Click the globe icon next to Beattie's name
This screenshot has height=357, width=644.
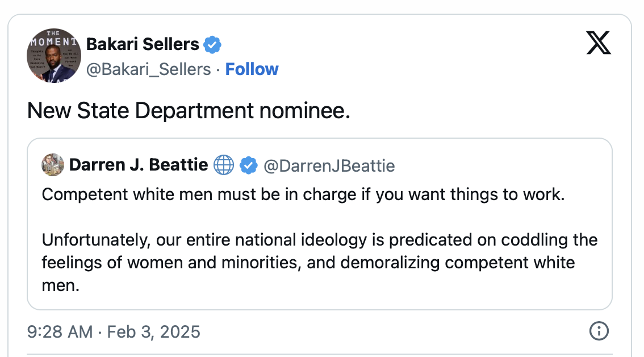(x=224, y=165)
